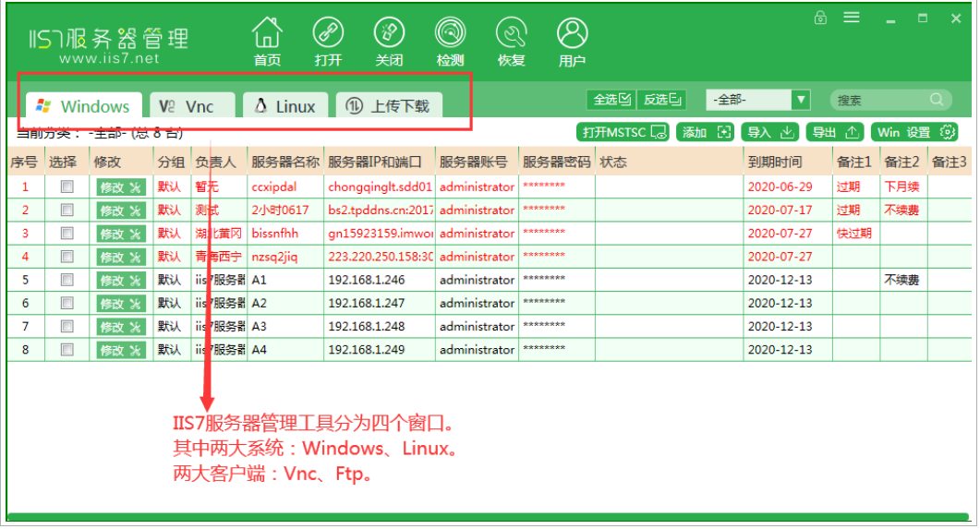Click the www.iis7.net logo text
This screenshot has width=980, height=529.
109,58
